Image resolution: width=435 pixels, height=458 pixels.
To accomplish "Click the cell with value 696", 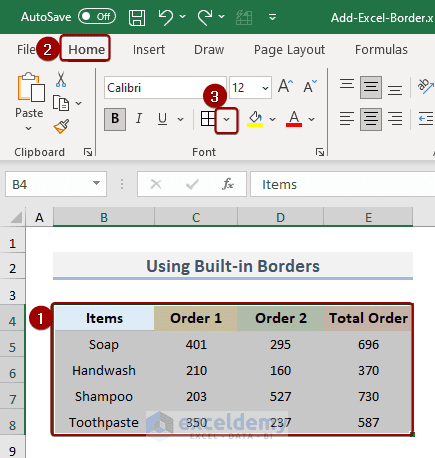I will (368, 344).
